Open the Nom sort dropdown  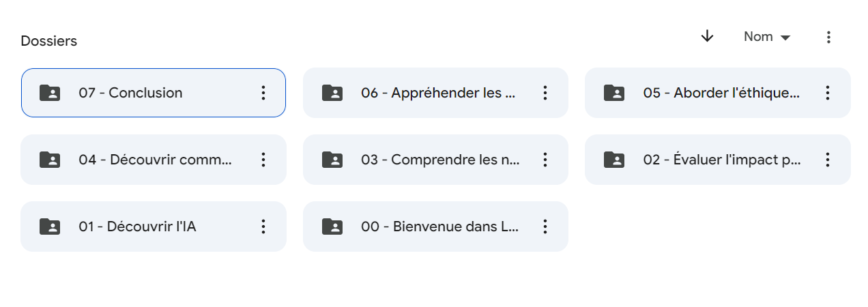pos(767,37)
